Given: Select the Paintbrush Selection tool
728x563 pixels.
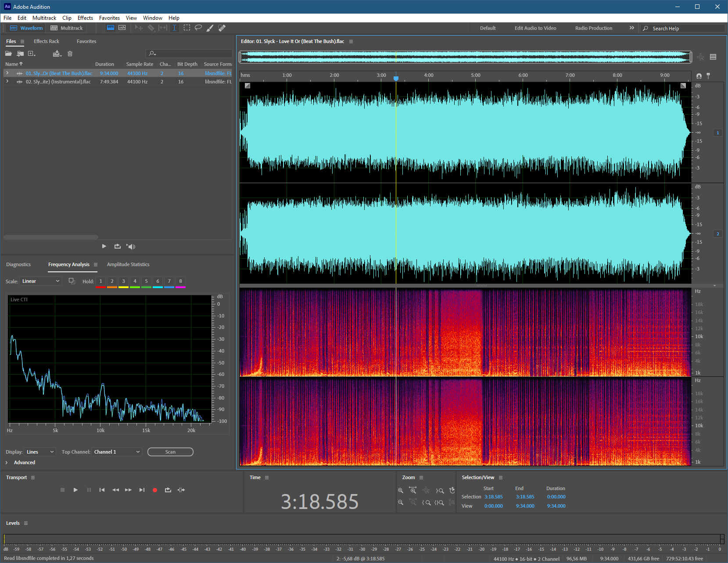Looking at the screenshot, I should [210, 28].
